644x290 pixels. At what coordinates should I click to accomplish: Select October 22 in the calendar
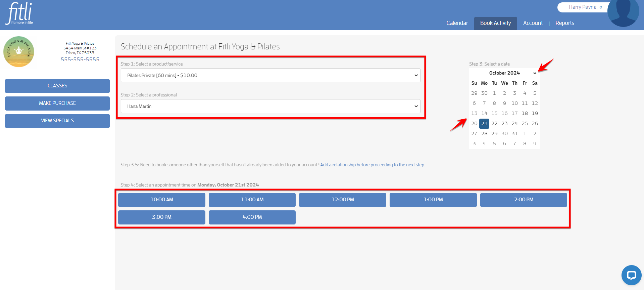[x=494, y=123]
